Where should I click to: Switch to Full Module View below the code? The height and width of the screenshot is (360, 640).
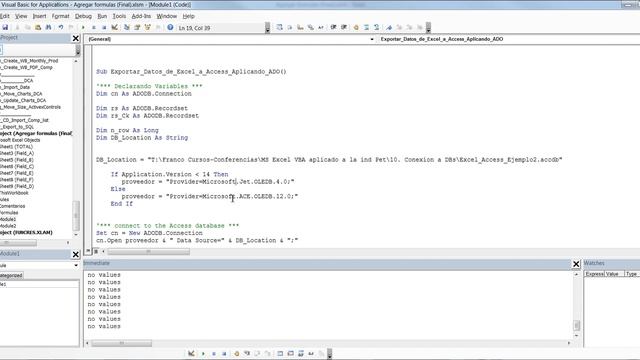(x=96, y=251)
